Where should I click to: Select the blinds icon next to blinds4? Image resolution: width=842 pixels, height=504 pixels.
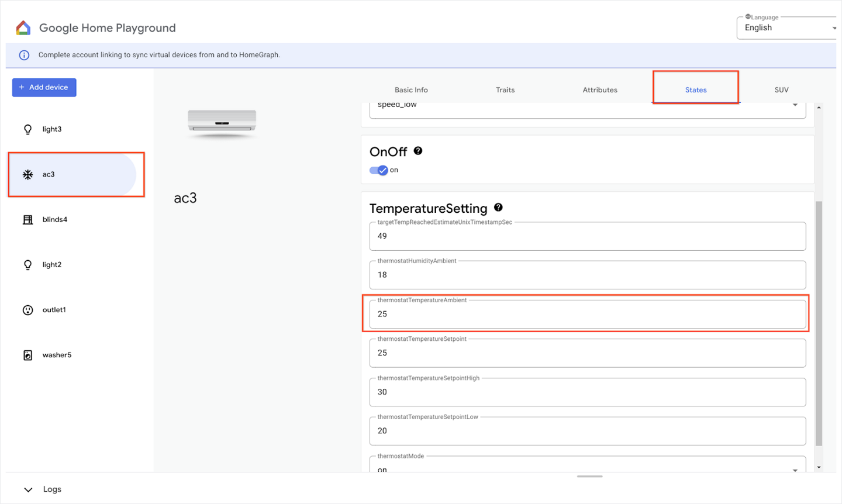click(x=27, y=219)
